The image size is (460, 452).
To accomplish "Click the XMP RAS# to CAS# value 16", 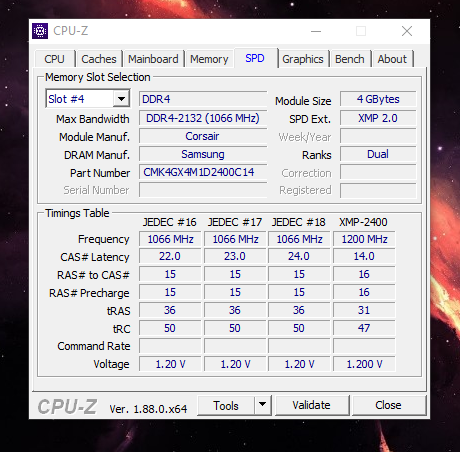I will [364, 274].
